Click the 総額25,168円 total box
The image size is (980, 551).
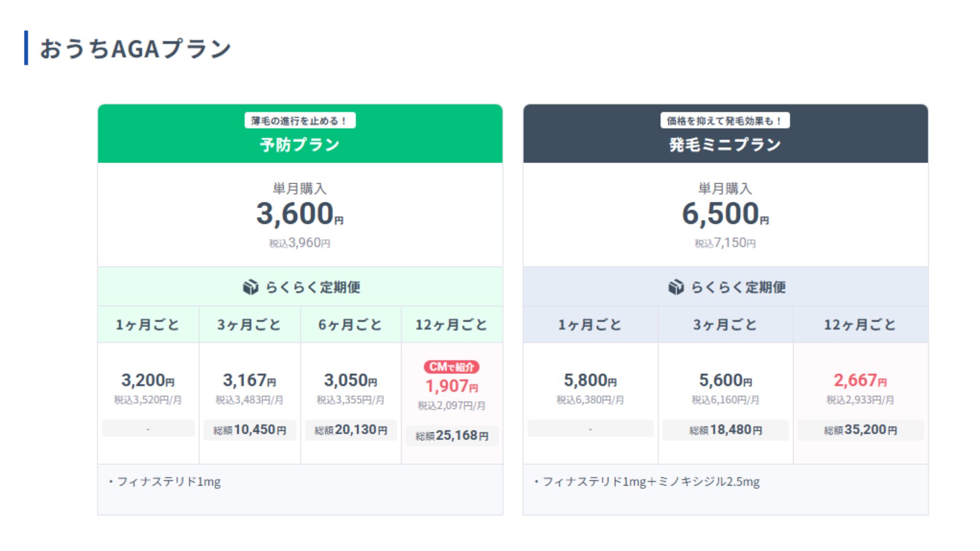tap(451, 436)
